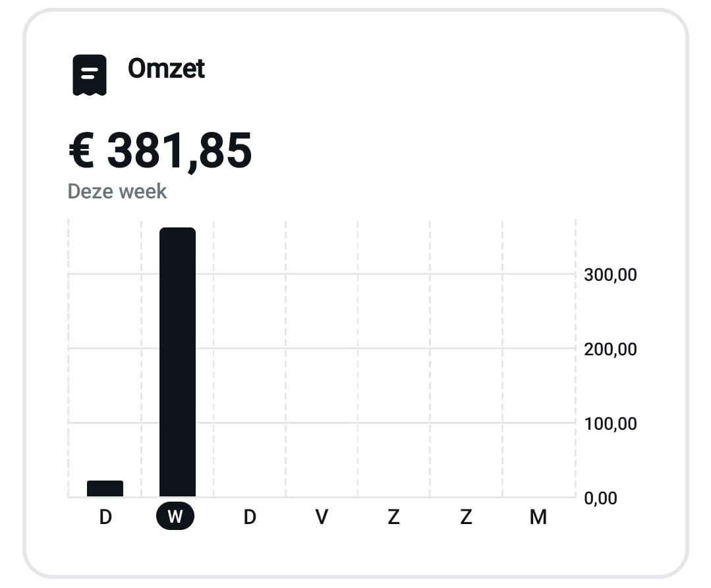This screenshot has width=711, height=588.
Task: Click the empty chart area above Monday
Action: (539, 359)
